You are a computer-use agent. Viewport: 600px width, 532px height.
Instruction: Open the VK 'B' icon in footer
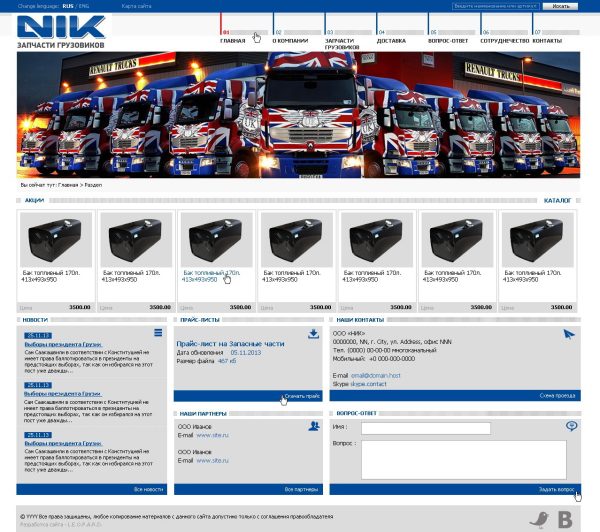(x=565, y=520)
